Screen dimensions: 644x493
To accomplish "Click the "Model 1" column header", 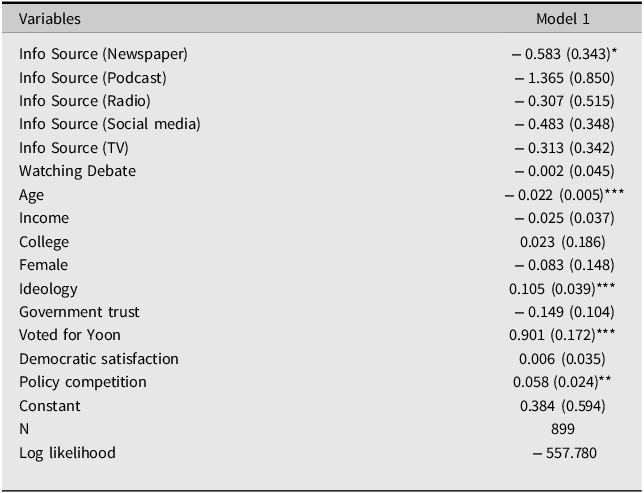I will tap(563, 19).
